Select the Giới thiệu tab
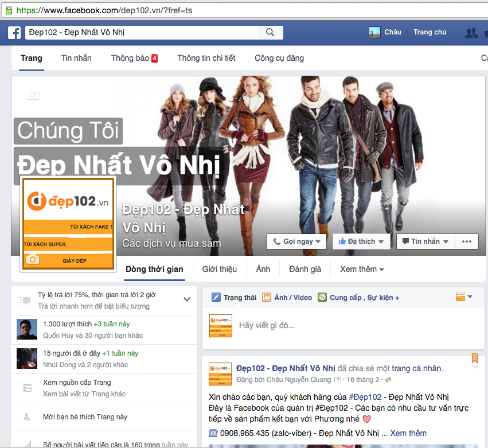The height and width of the screenshot is (448, 488). tap(220, 269)
